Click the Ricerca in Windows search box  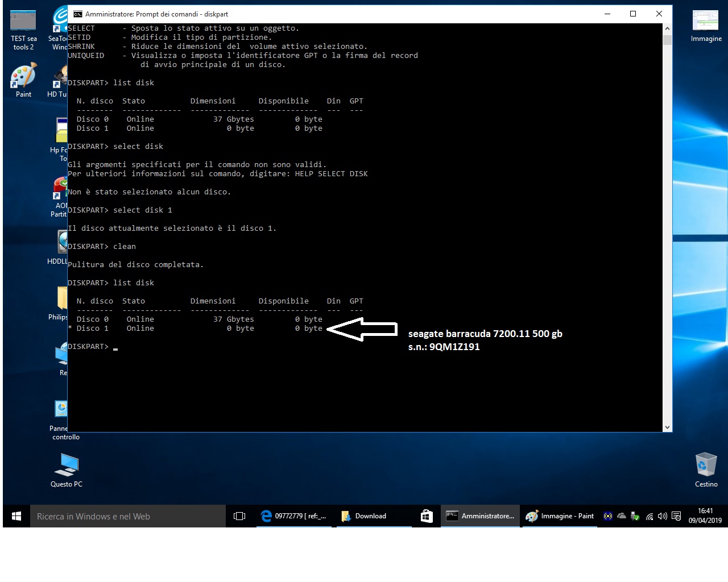click(128, 516)
